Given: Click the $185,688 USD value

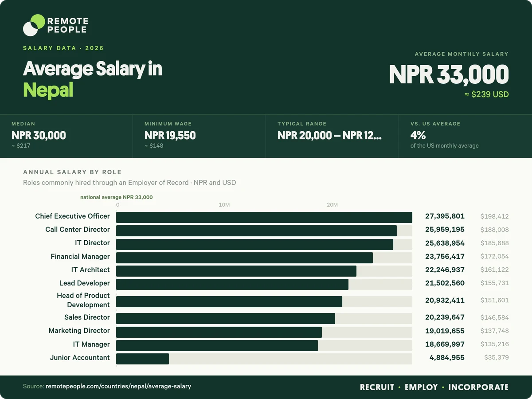Looking at the screenshot, I should click(494, 243).
